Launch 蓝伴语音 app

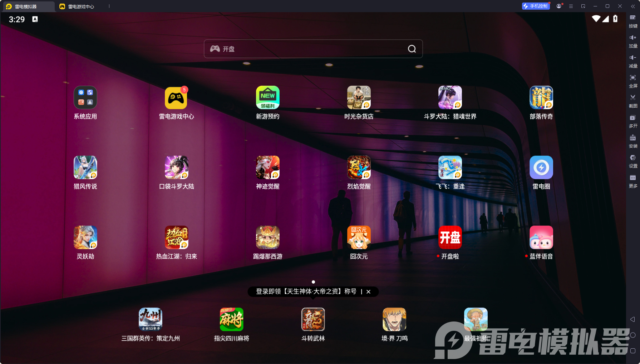point(541,238)
